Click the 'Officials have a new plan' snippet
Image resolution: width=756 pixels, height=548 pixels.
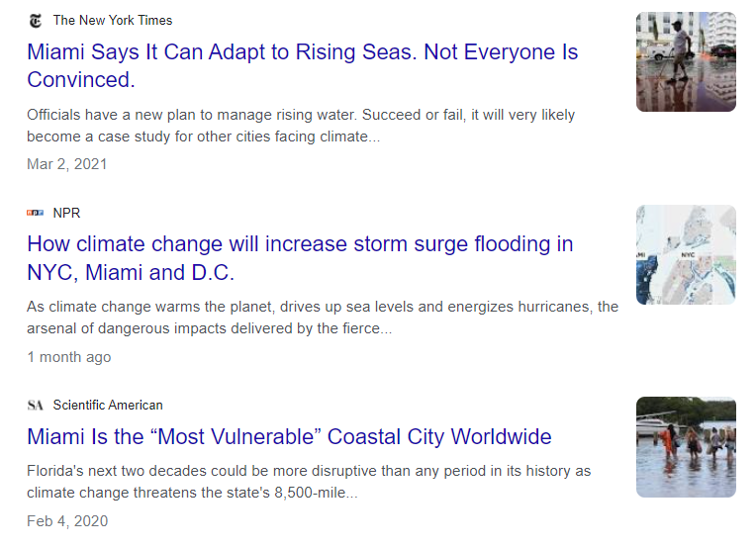tap(301, 126)
